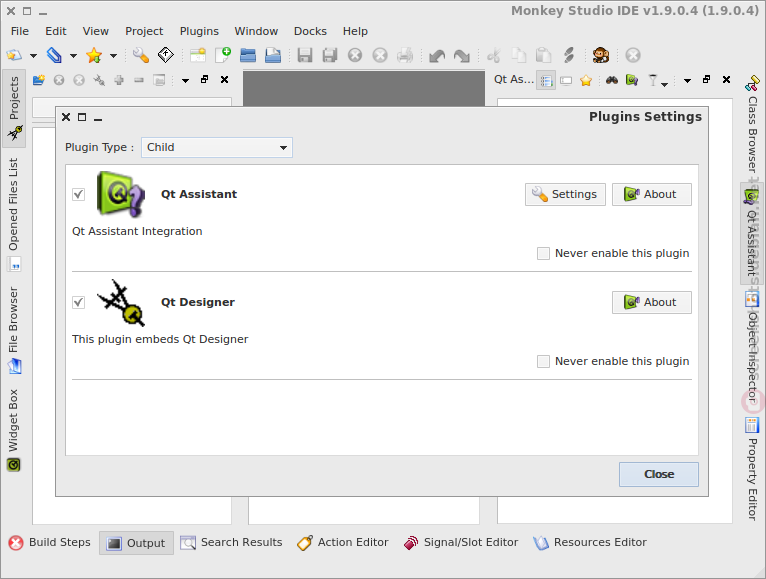Image resolution: width=766 pixels, height=579 pixels.
Task: Click the monkey face icon in toolbar
Action: 600,55
